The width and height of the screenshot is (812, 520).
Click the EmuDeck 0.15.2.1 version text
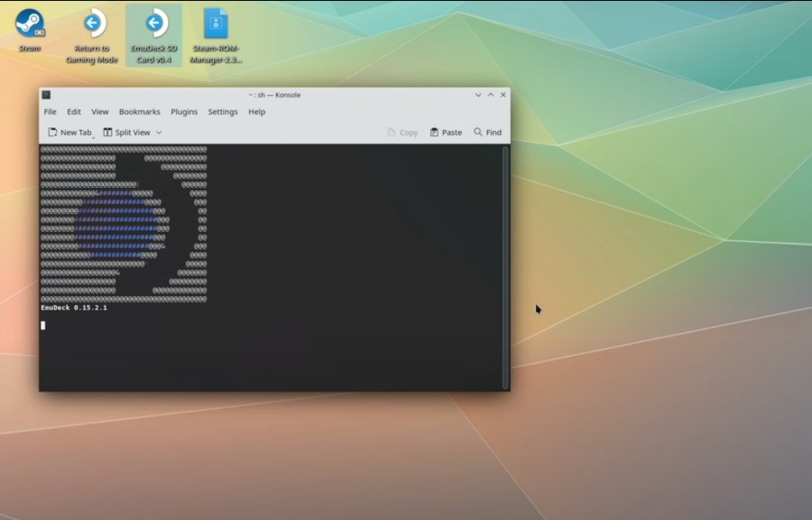pos(74,308)
